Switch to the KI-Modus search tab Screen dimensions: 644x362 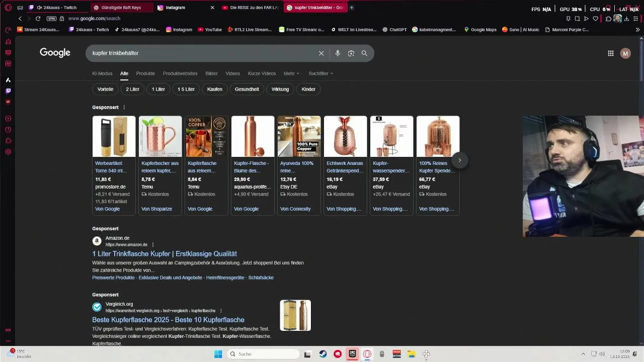(x=102, y=73)
